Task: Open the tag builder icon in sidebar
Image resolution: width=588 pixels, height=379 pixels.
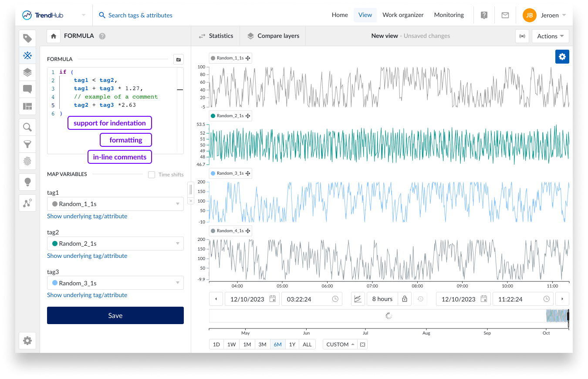Action: coord(27,55)
